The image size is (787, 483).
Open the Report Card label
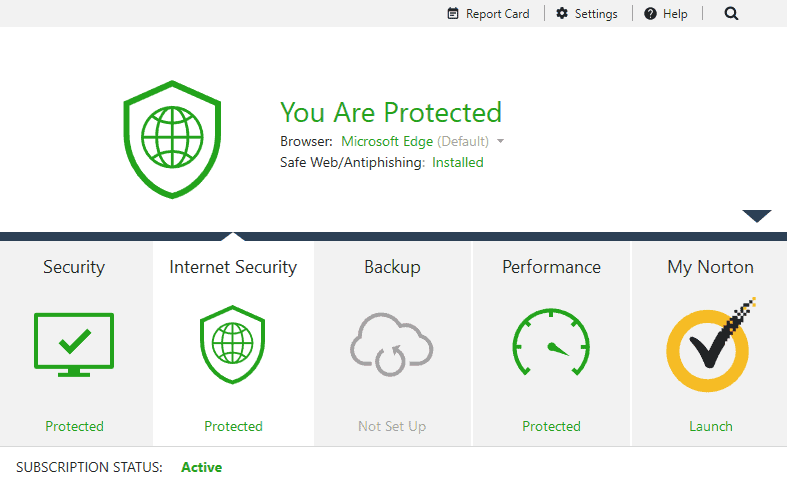click(x=497, y=14)
